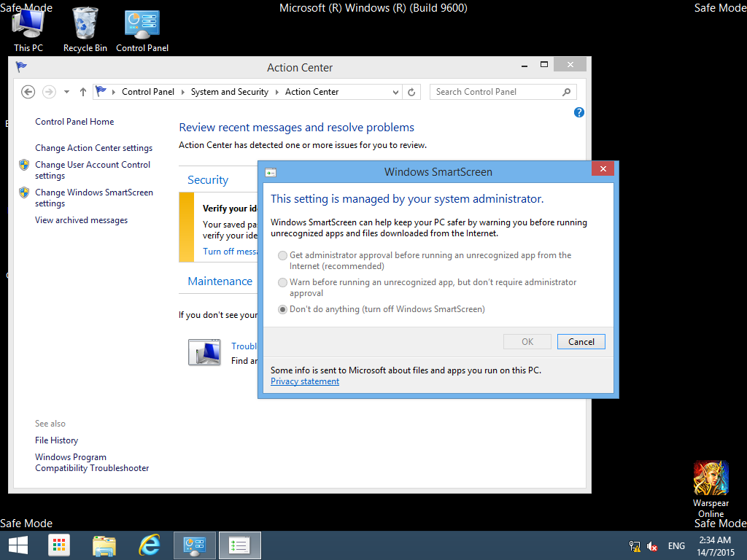Viewport: 747px width, 560px height.
Task: Expand the Security section header
Action: [208, 180]
